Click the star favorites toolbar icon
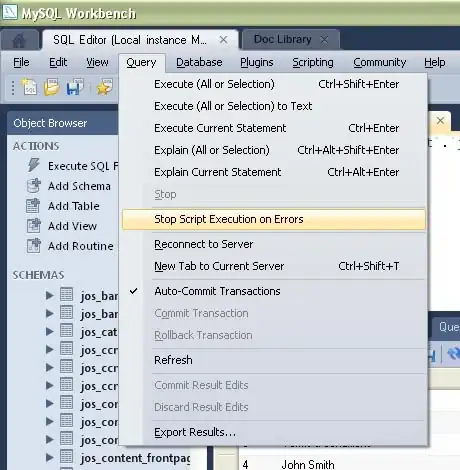 point(104,87)
